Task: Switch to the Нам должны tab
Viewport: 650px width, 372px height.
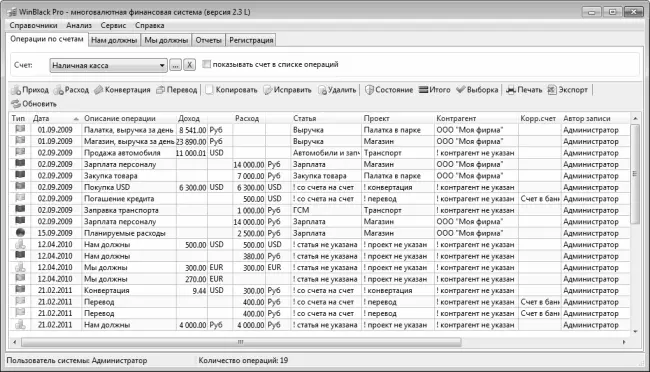Action: (x=114, y=40)
